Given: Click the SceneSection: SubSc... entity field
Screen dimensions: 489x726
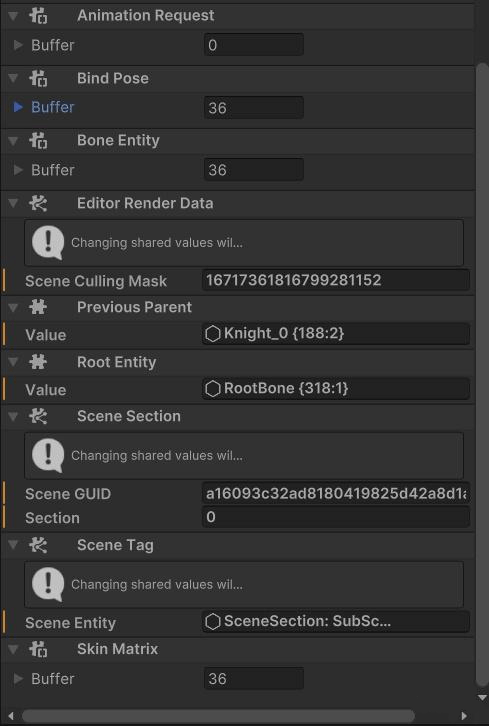Looking at the screenshot, I should pyautogui.click(x=336, y=621).
